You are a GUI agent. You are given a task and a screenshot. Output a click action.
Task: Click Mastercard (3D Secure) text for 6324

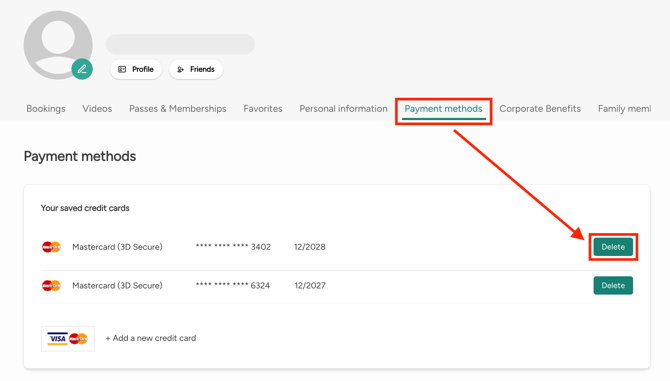click(118, 285)
